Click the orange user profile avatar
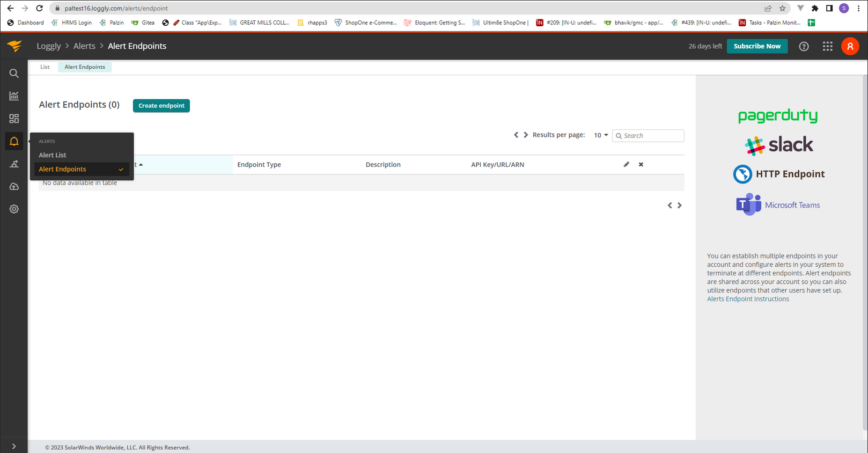 pyautogui.click(x=850, y=46)
